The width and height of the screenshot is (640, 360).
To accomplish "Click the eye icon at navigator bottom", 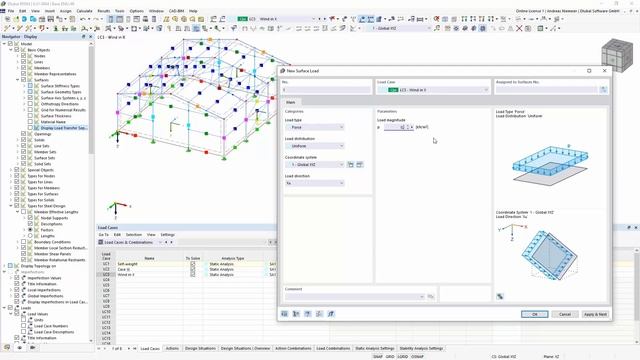I will coord(20,348).
